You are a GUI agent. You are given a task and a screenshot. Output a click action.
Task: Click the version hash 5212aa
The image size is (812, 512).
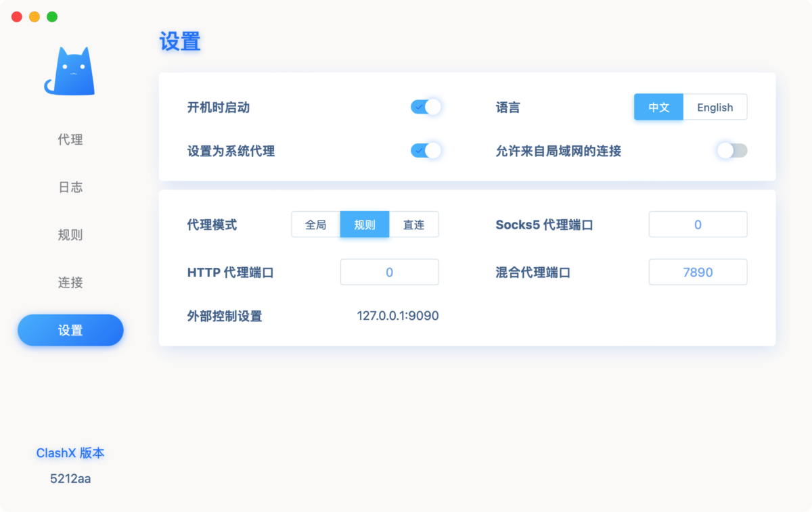(70, 479)
